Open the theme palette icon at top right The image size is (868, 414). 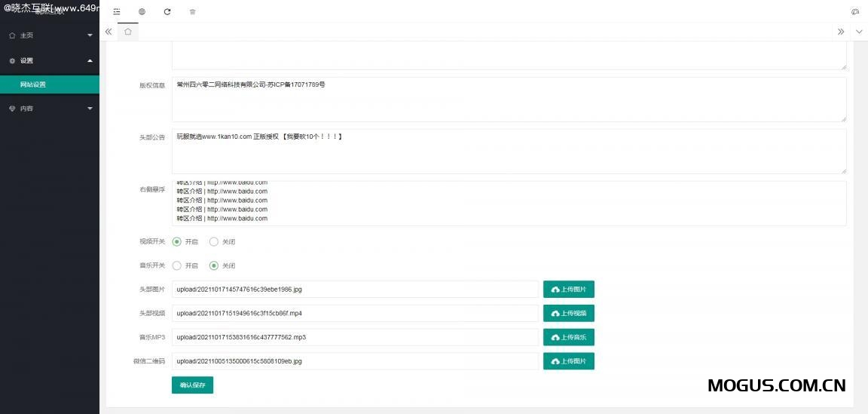tap(855, 12)
